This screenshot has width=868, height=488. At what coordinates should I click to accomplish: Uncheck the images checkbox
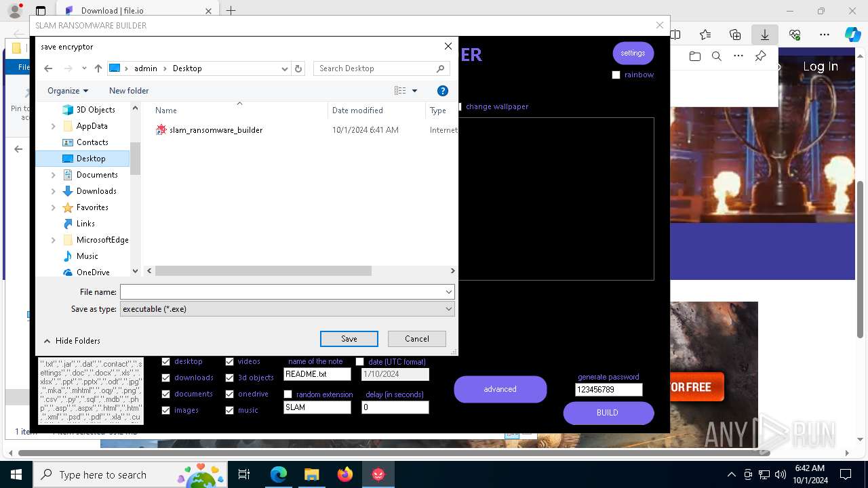(x=165, y=411)
